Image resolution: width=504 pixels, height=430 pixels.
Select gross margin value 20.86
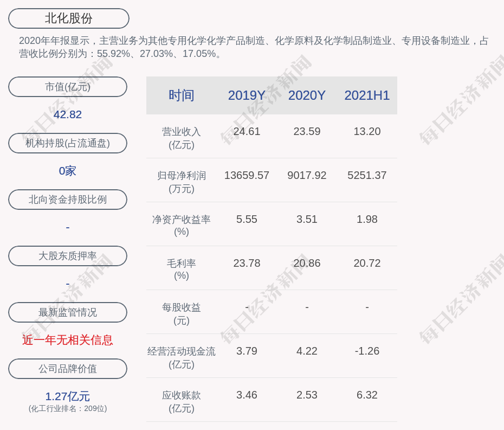307,264
